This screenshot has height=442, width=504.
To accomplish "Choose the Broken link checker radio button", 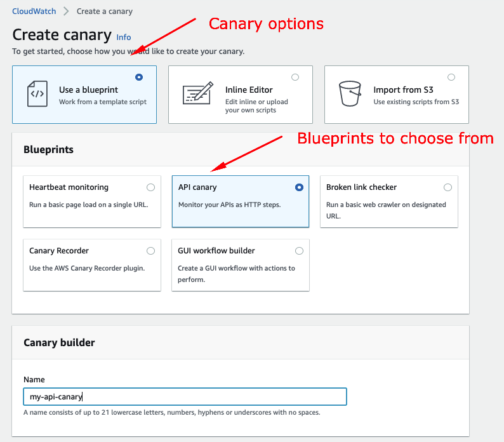I will point(448,187).
